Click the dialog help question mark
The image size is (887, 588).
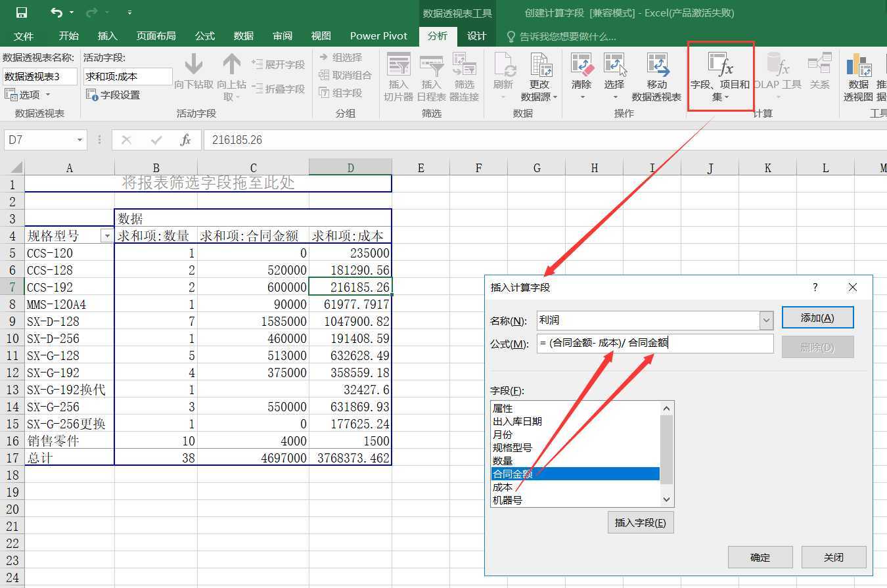coord(815,287)
